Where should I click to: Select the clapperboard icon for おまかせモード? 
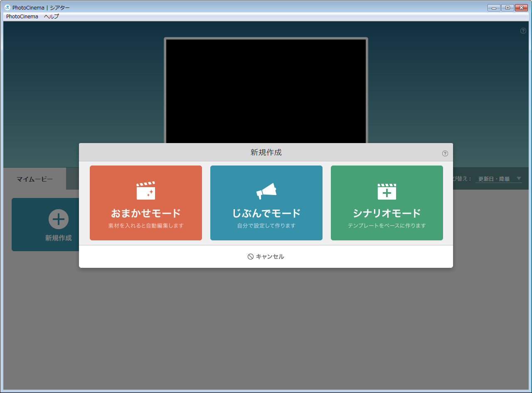(145, 191)
